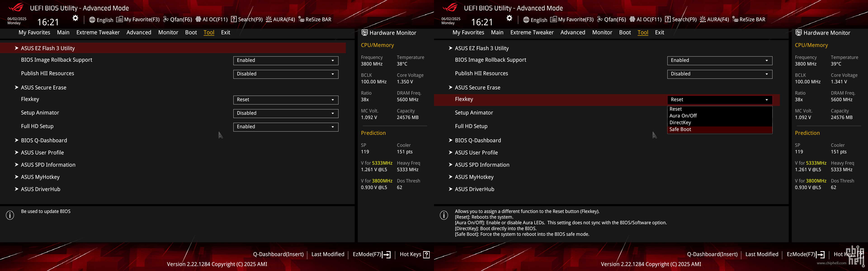This screenshot has height=271, width=868.
Task: Change language via English globe, right screen
Action: [x=535, y=19]
